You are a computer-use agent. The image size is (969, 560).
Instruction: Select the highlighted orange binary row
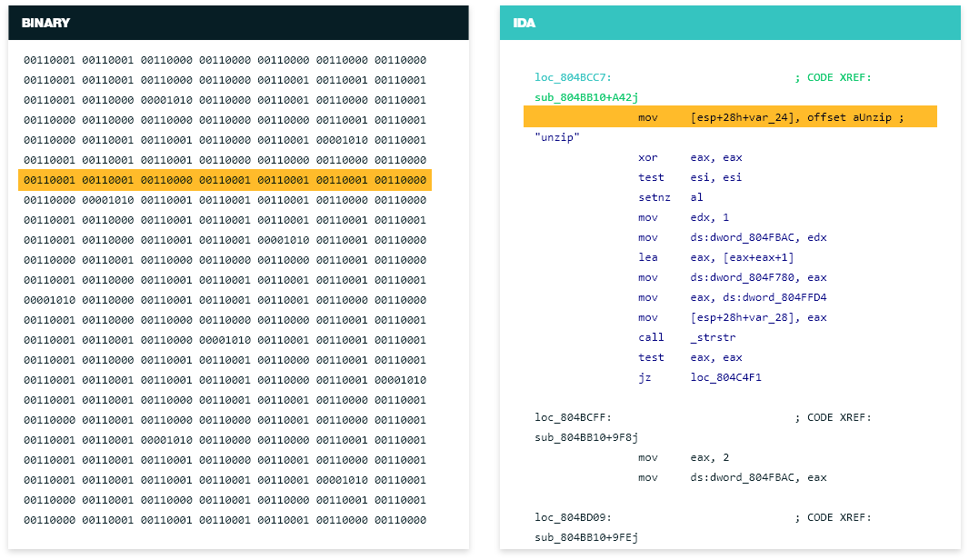[x=225, y=180]
